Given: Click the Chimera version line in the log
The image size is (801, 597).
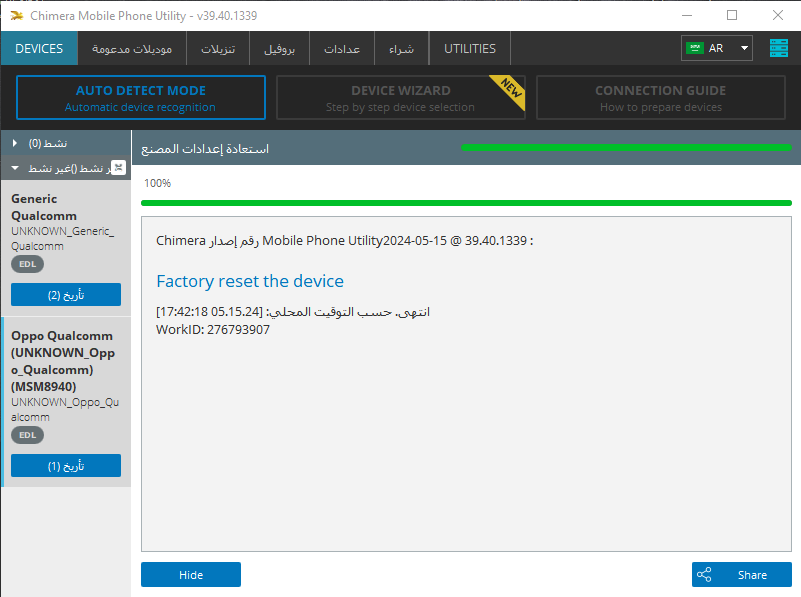Looking at the screenshot, I should 345,241.
